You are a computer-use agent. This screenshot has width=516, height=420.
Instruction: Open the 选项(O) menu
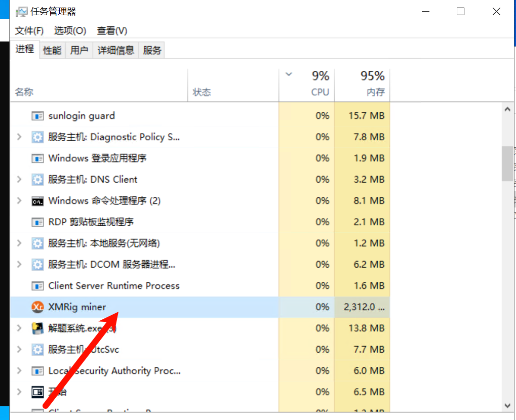tap(70, 31)
